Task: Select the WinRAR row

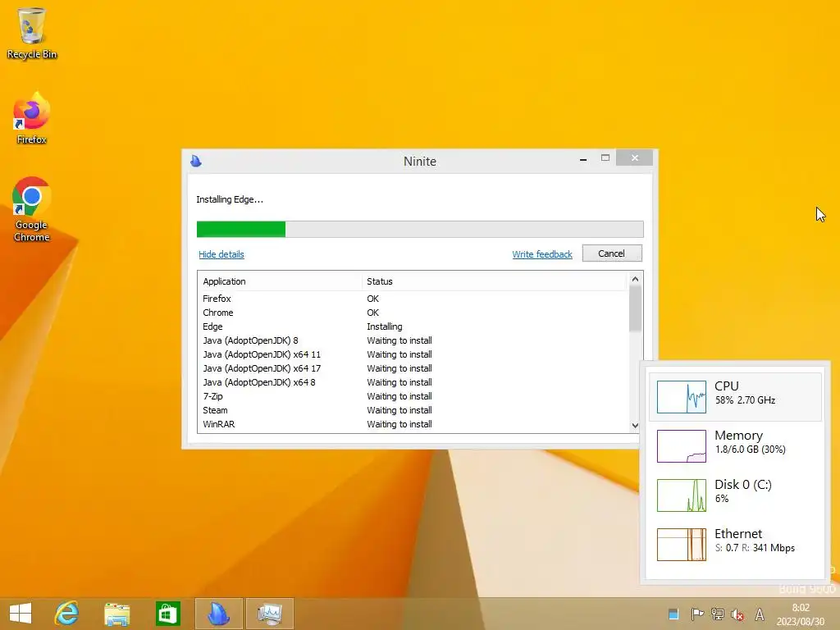Action: [413, 424]
